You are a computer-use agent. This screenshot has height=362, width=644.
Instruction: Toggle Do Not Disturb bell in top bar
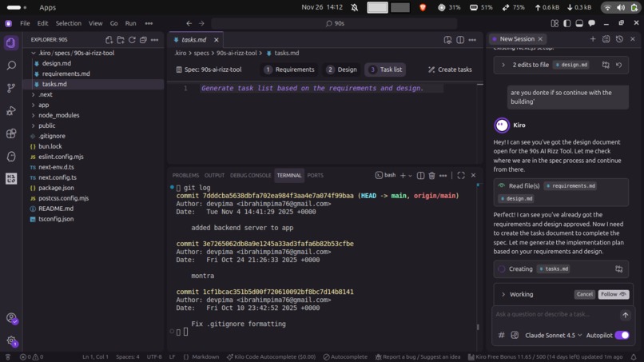[355, 7]
